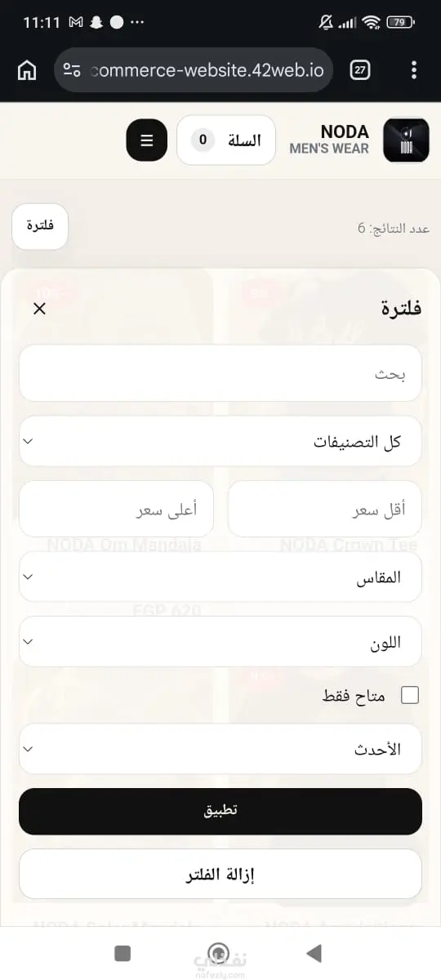Open the اللون color dropdown
Viewport: 441px width, 980px height.
click(220, 641)
